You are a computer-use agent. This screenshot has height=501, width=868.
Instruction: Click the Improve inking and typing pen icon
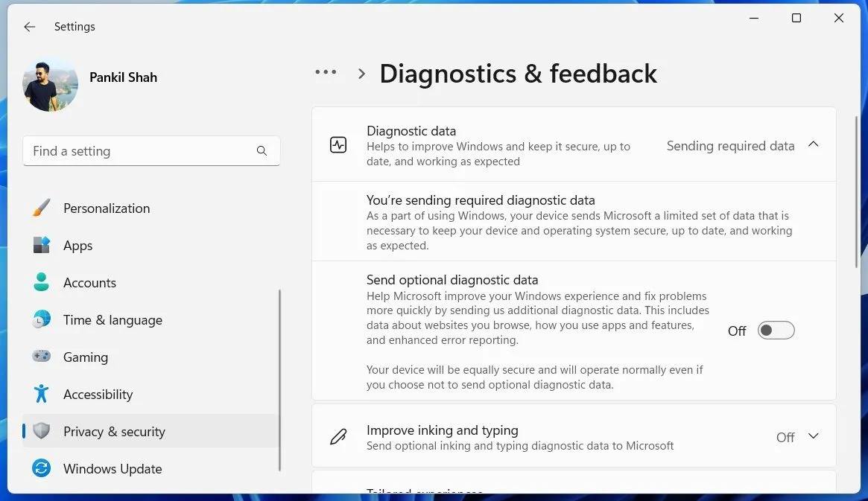(x=338, y=437)
